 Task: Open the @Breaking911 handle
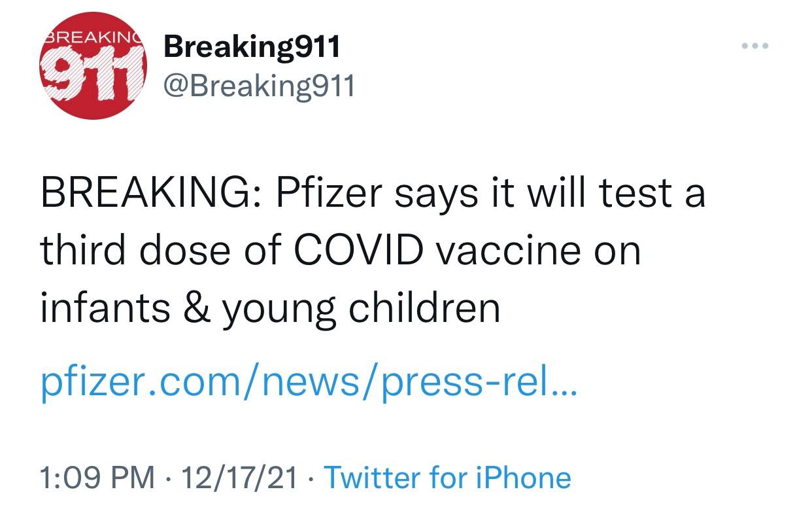(259, 85)
